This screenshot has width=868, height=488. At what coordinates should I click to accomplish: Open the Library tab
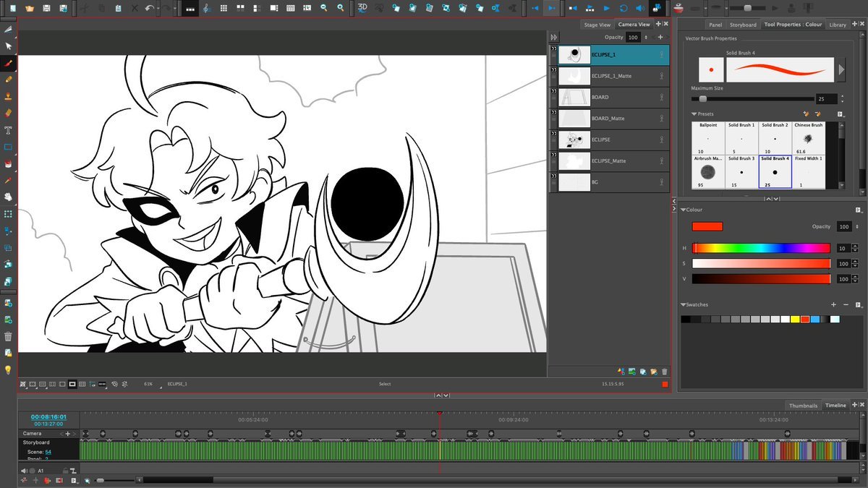[838, 25]
